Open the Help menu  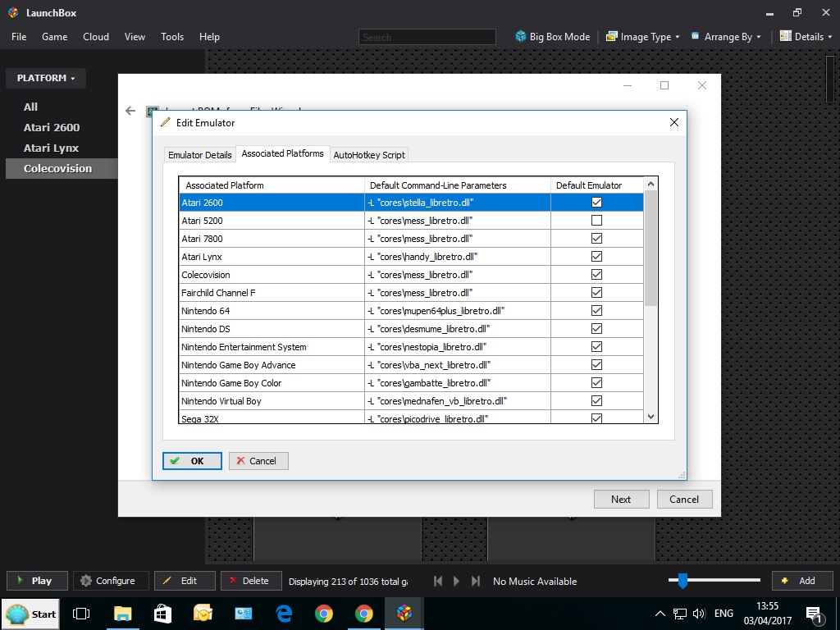[x=209, y=36]
